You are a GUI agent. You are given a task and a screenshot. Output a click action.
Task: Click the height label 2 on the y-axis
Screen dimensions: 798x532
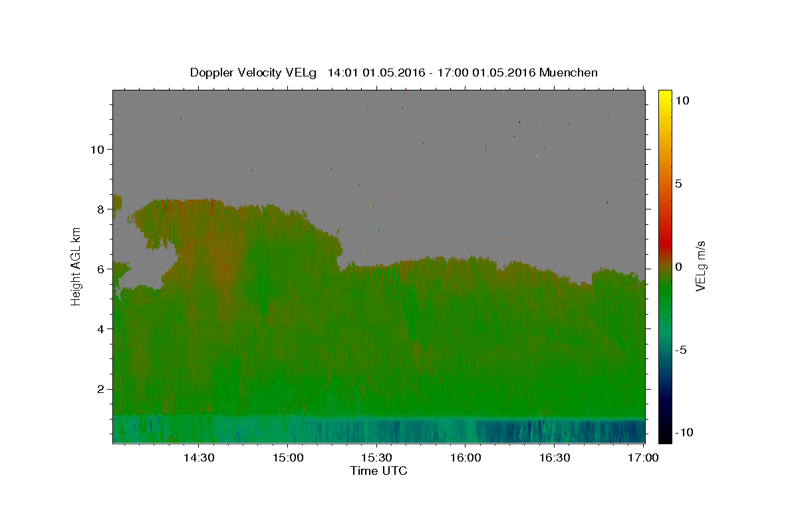(102, 389)
